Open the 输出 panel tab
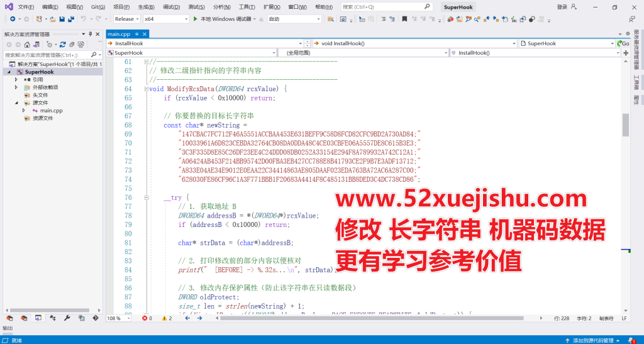The image size is (644, 344). pyautogui.click(x=8, y=328)
